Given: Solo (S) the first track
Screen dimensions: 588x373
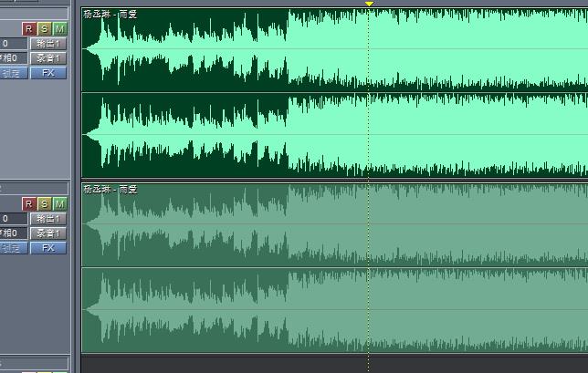Looking at the screenshot, I should click(45, 29).
